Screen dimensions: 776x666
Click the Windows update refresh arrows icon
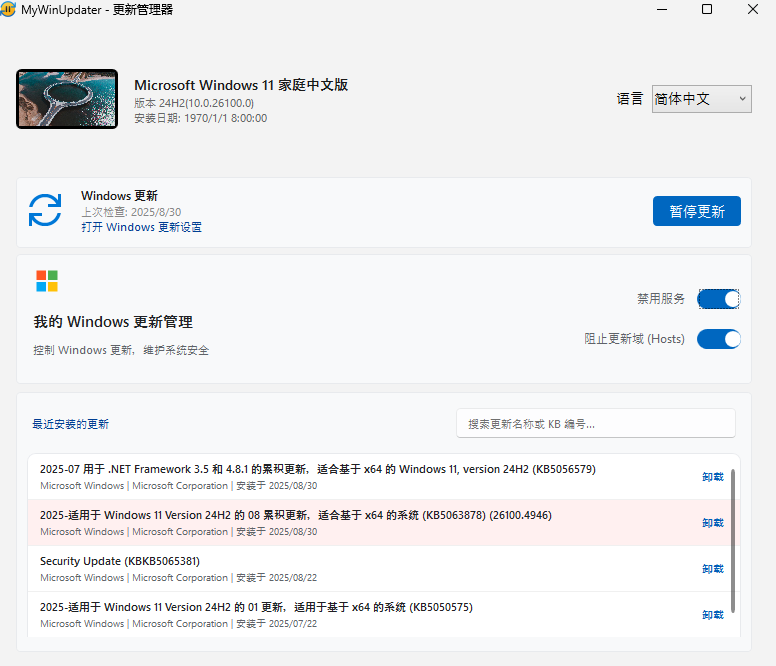(x=45, y=210)
